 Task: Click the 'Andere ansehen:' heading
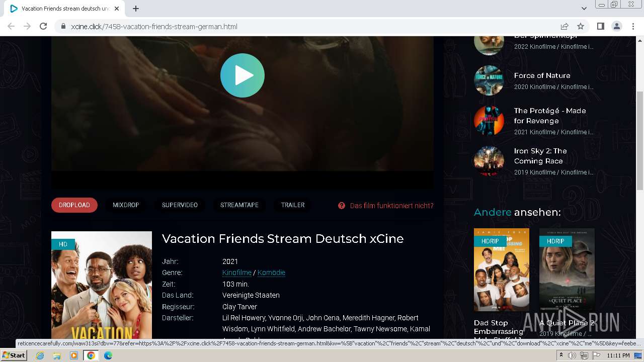pyautogui.click(x=517, y=212)
